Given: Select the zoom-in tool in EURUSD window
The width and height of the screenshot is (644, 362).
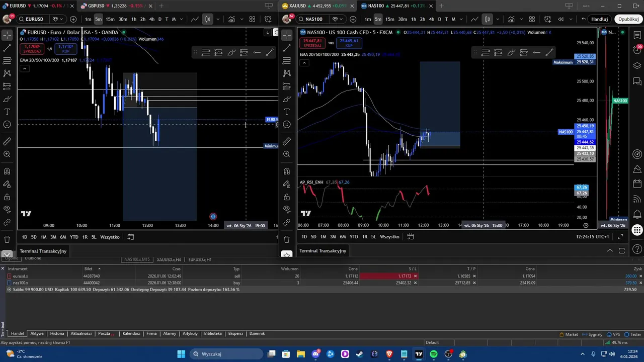Looking at the screenshot, I should pyautogui.click(x=7, y=154).
